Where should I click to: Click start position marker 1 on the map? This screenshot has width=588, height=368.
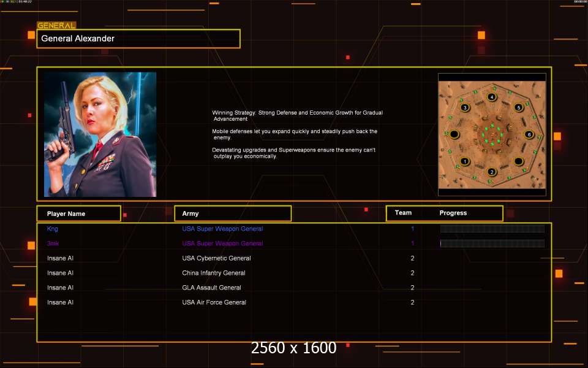465,161
